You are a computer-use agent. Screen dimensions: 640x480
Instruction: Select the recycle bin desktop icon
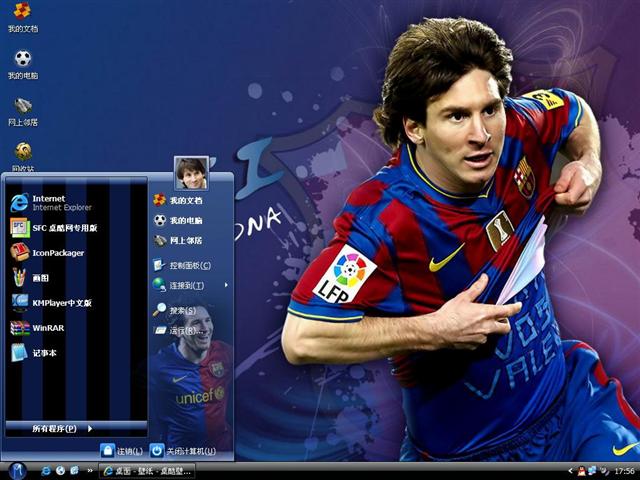pyautogui.click(x=23, y=157)
